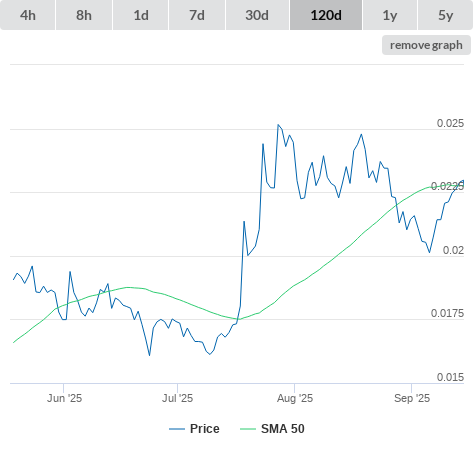Choose the 1d time range tab
Image resolution: width=474 pixels, height=455 pixels.
pos(141,15)
